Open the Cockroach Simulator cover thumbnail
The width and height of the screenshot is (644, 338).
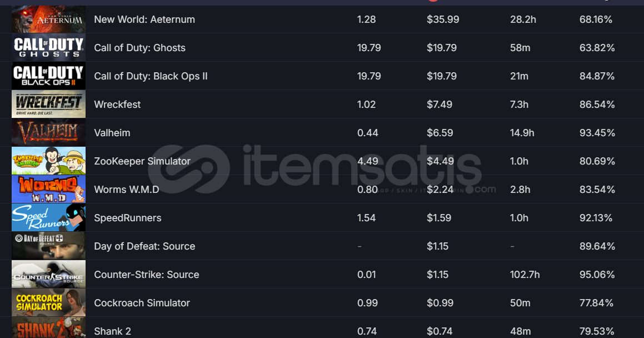point(48,302)
